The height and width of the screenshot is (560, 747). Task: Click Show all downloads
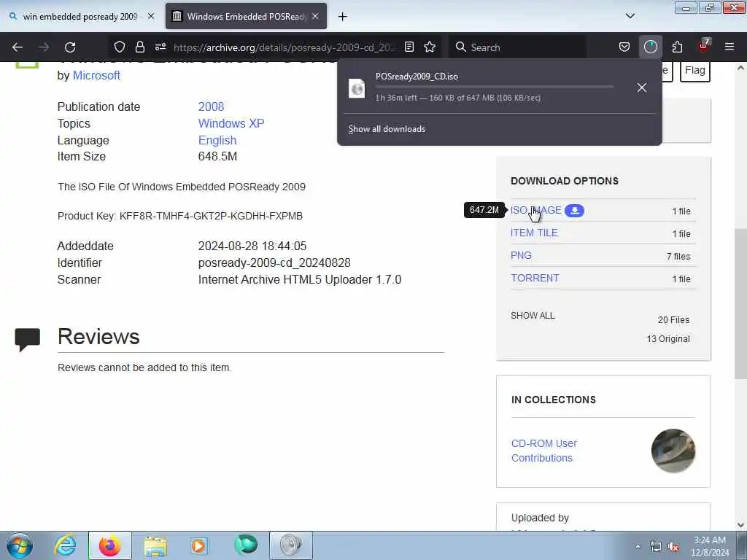point(387,129)
